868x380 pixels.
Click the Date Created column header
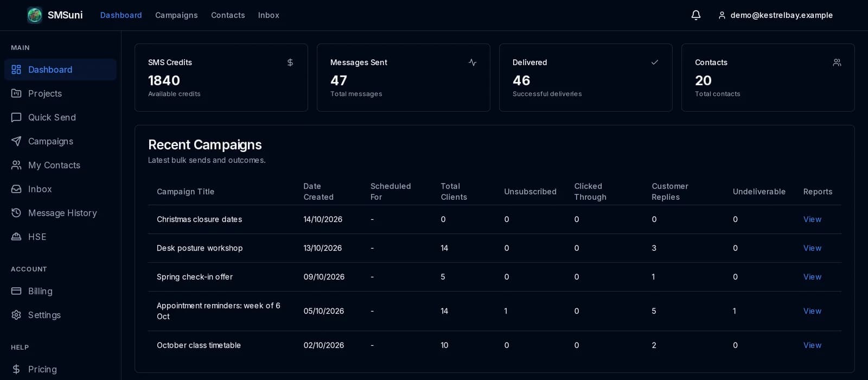tap(318, 192)
